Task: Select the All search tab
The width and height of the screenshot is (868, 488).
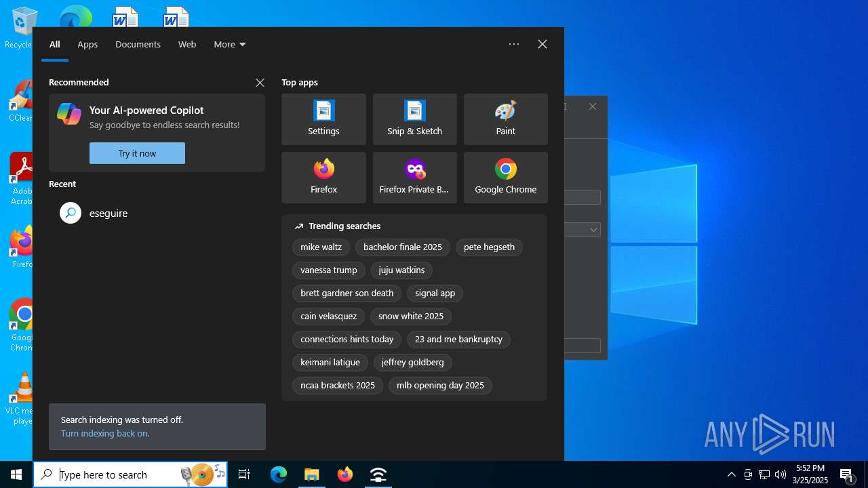Action: pos(55,44)
